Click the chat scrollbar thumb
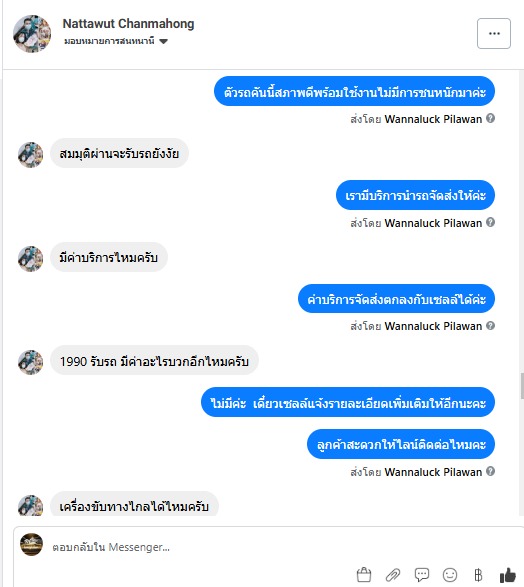Image resolution: width=524 pixels, height=587 pixels. tap(522, 386)
